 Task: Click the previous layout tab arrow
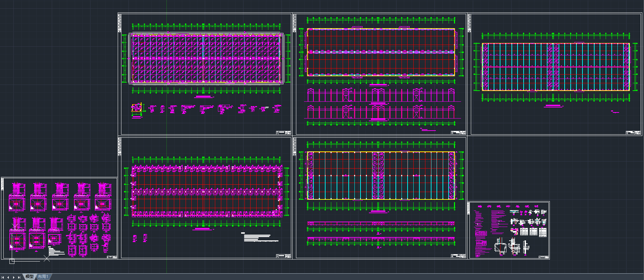click(x=8, y=277)
